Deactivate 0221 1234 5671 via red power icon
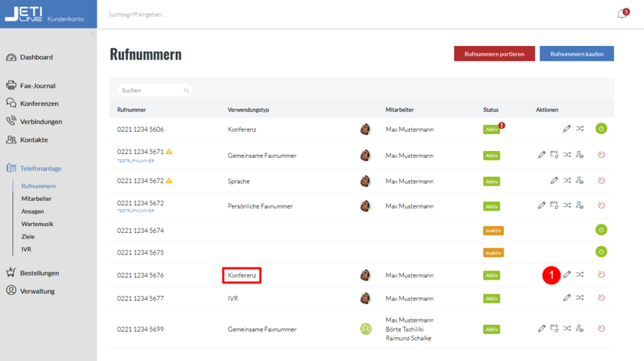 (x=601, y=155)
